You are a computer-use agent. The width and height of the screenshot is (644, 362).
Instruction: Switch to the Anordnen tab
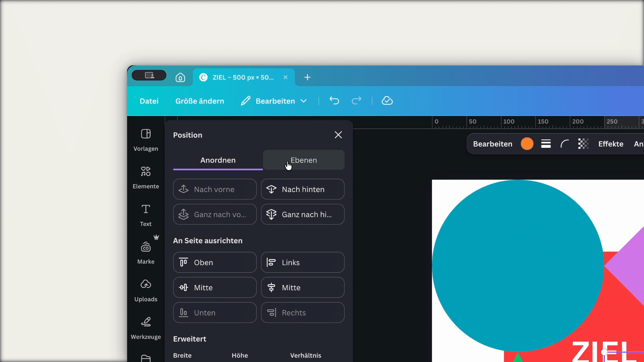click(x=218, y=160)
